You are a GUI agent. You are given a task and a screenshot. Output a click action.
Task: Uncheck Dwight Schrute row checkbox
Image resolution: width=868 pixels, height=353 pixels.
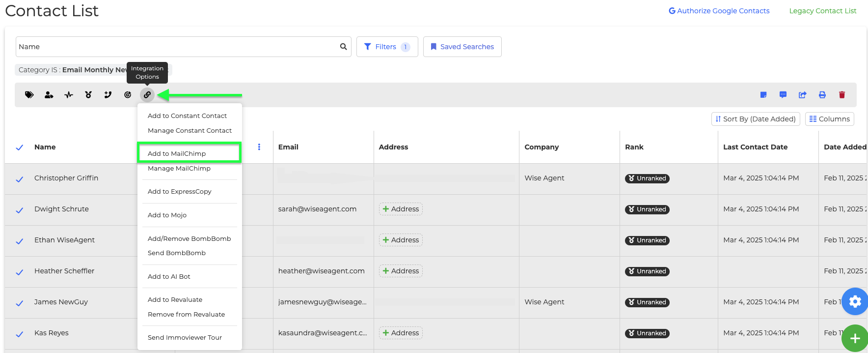click(x=20, y=210)
